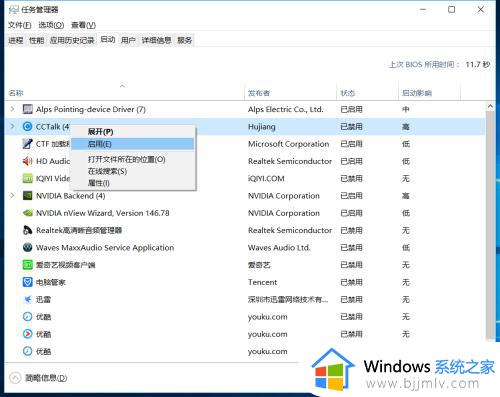Click the Waves MaxxAudio Service icon
This screenshot has width=500, height=397.
click(x=27, y=248)
